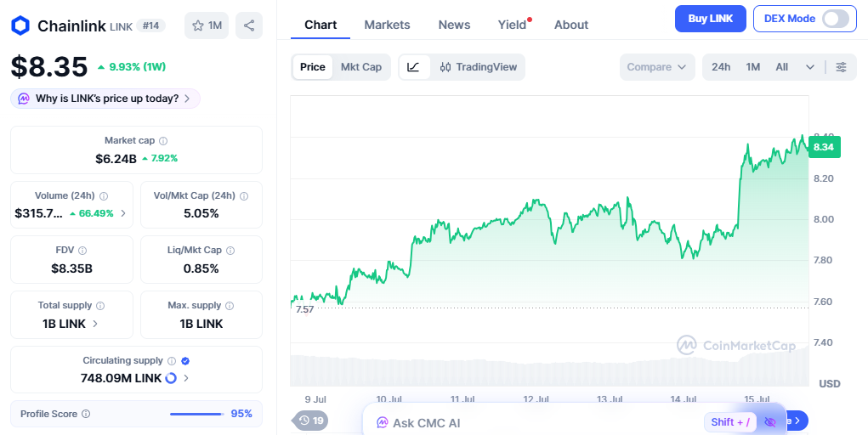Click the #14 rank badge
This screenshot has width=868, height=435.
click(151, 25)
